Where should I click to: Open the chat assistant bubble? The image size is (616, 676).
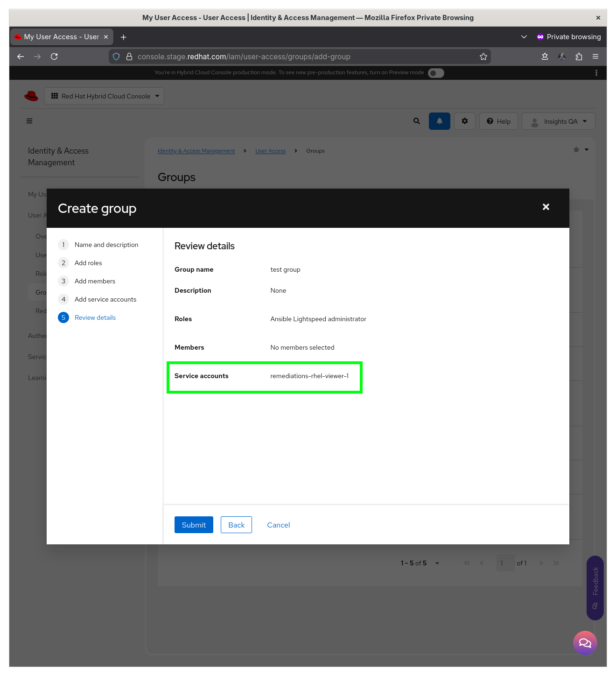tap(585, 643)
